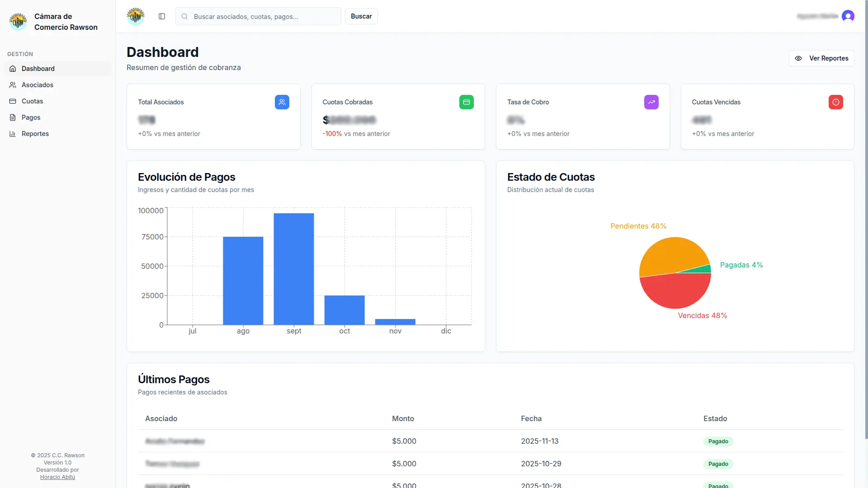
Task: Click the header logo next to the sidebar toggle
Action: tap(136, 16)
